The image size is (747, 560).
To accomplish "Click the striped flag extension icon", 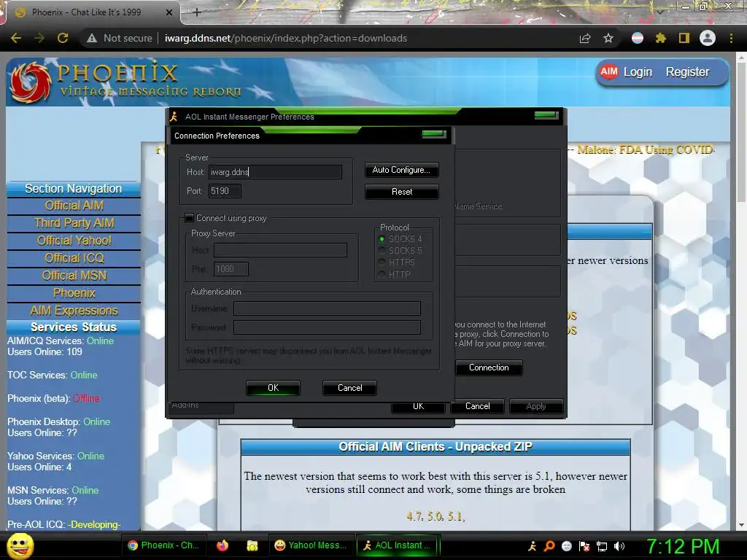I will click(638, 38).
